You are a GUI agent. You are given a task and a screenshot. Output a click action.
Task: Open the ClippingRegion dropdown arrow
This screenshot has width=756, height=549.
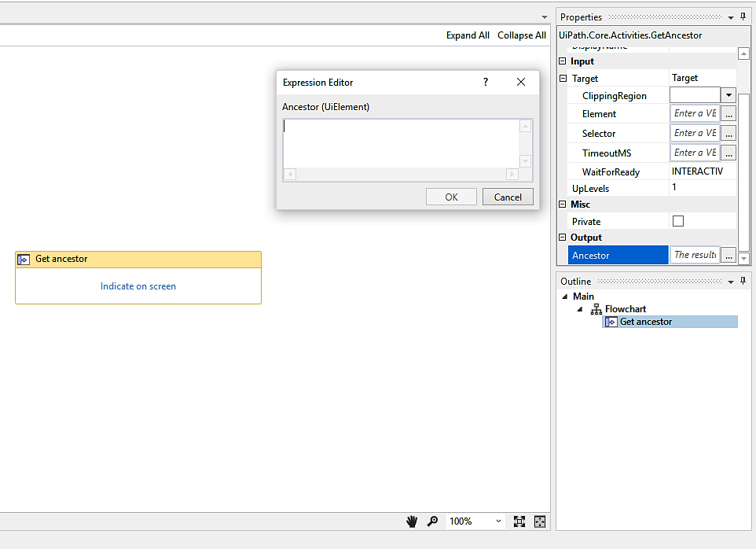(x=728, y=95)
